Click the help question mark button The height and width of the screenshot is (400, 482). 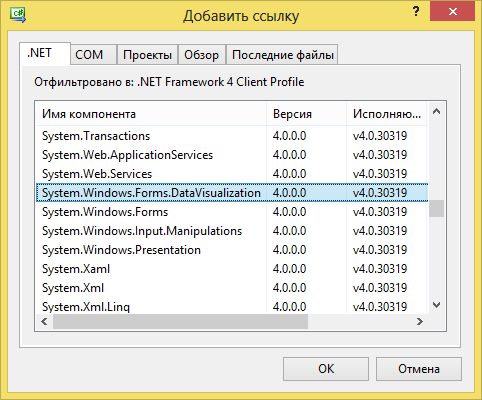415,12
